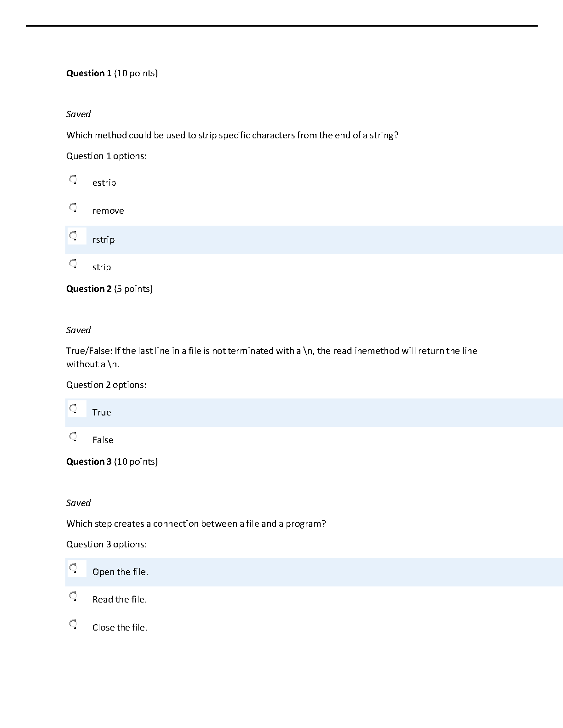Choose the Close the file radio button
This screenshot has width=563, height=728.
73,624
